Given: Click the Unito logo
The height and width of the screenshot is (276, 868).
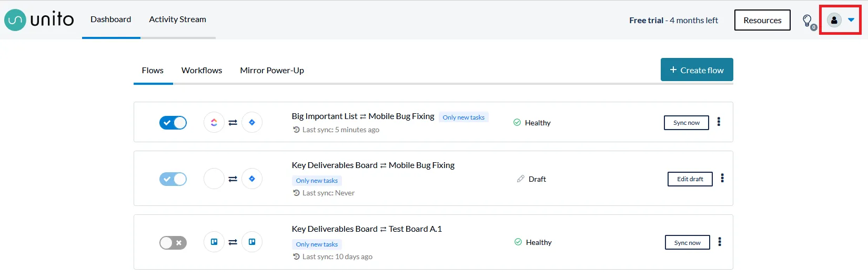Looking at the screenshot, I should pos(39,20).
